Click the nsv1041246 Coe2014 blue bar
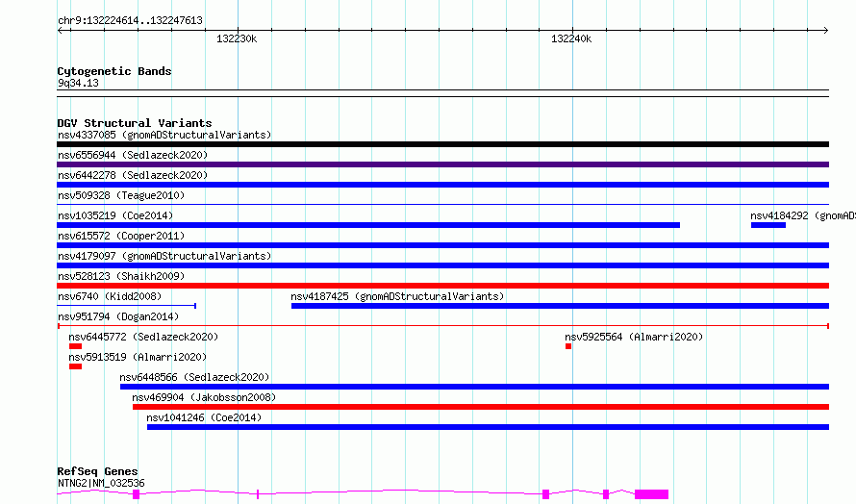Screen dimensions: 856x504 coord(488,427)
